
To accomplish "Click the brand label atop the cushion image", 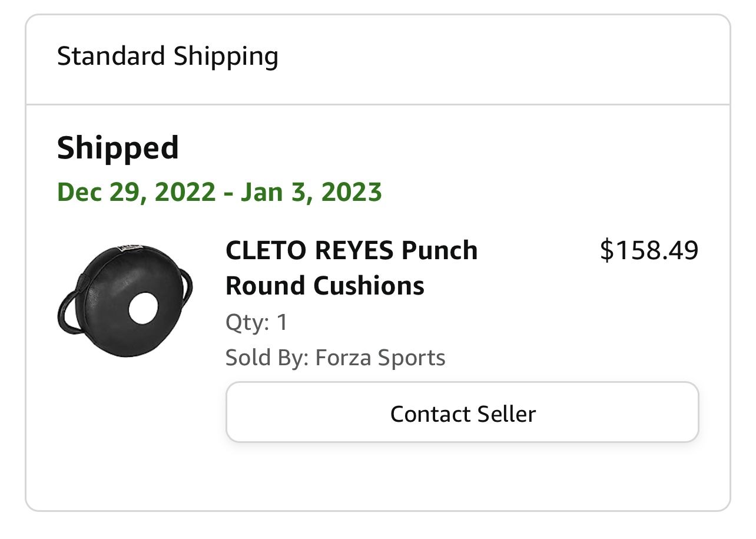I will tap(128, 248).
